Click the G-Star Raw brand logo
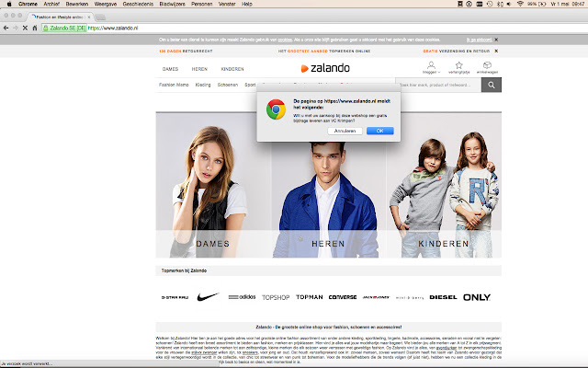 (175, 297)
